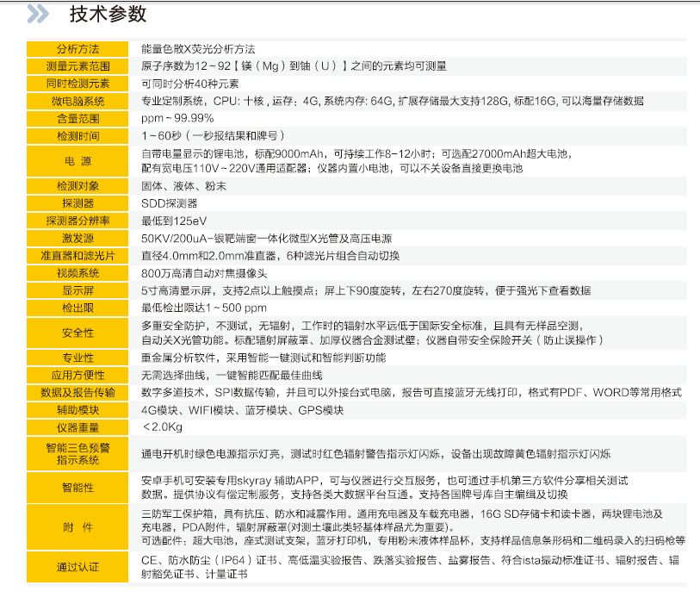700x604 pixels.
Task: Click the 安全性 yellow label cell
Action: (78, 333)
